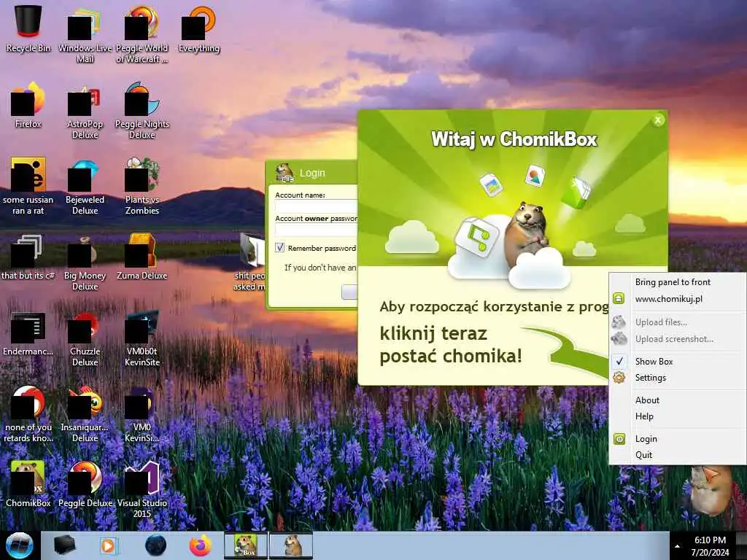Open the Windows Start menu

point(19,545)
